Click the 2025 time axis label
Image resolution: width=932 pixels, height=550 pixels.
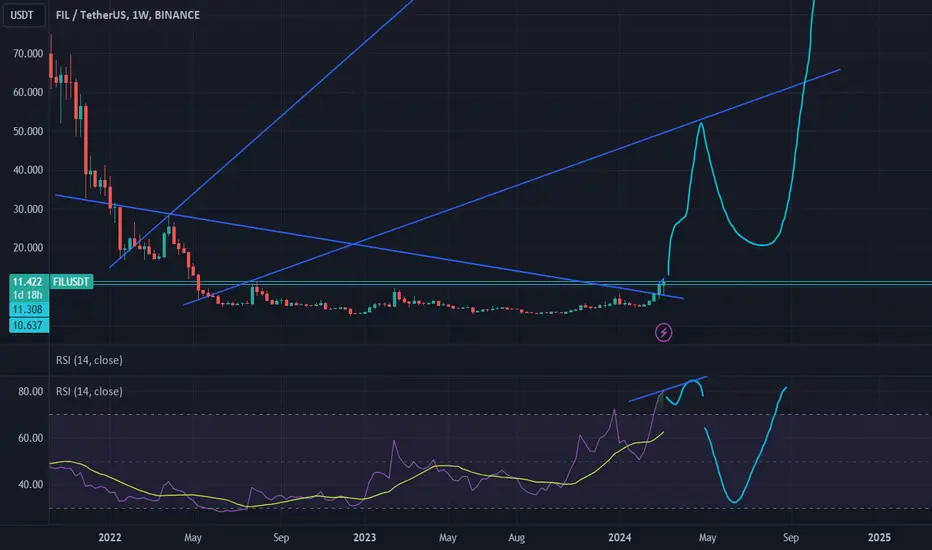pos(880,538)
